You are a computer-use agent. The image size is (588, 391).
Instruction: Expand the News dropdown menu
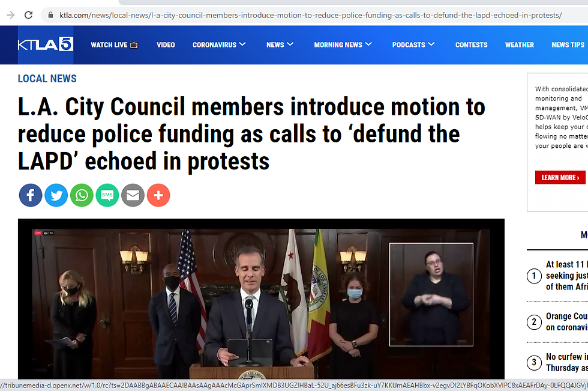tap(280, 44)
